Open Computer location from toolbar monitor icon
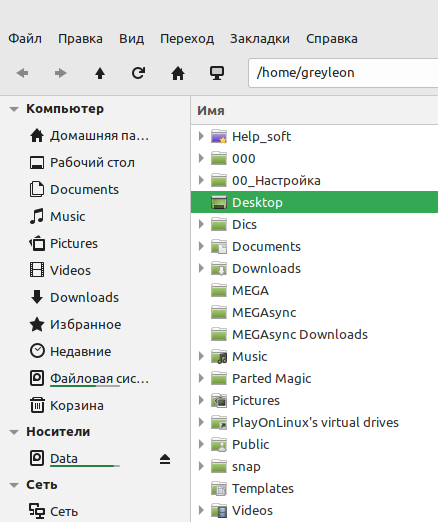438x522 pixels. coord(217,73)
